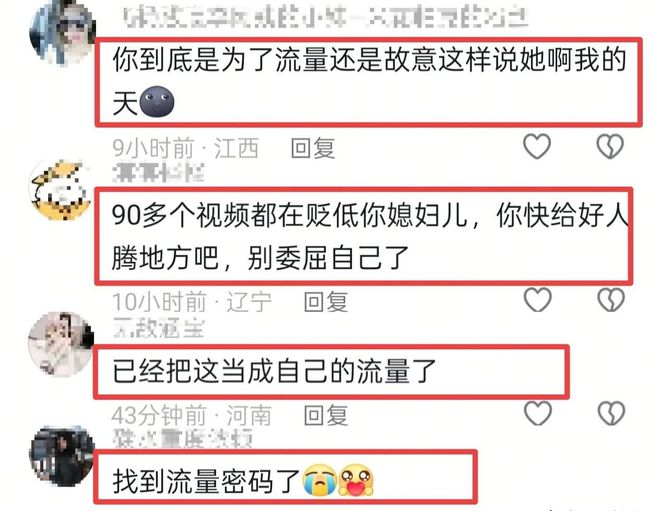Tap the username above 已经把这当成自己的流量了
This screenshot has height=511, width=660.
point(159,328)
